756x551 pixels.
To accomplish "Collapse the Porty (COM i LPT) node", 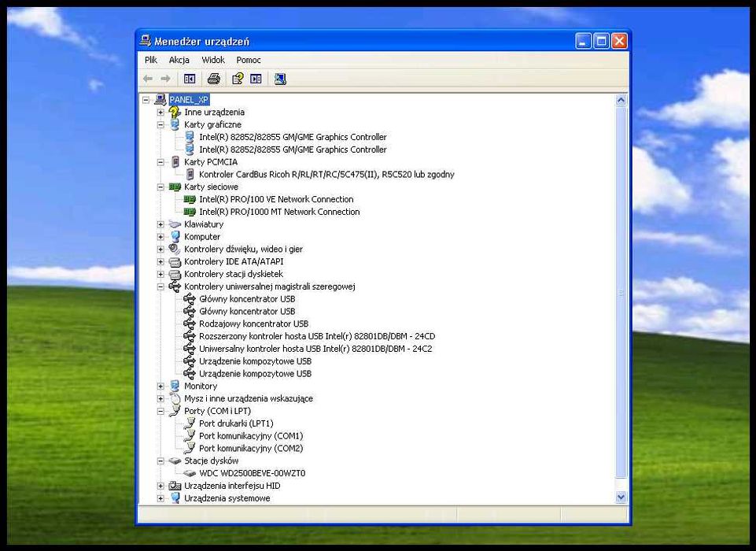I will pyautogui.click(x=160, y=411).
